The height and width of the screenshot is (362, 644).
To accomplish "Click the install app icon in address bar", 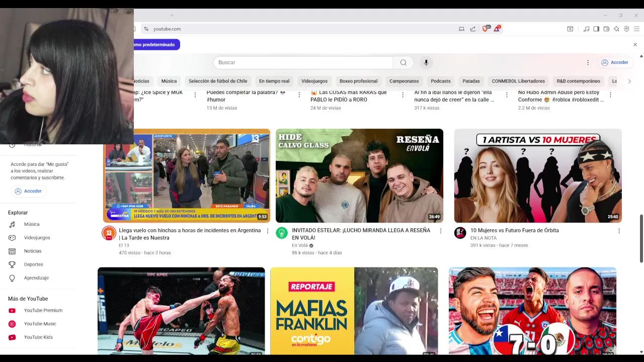I will point(461,29).
